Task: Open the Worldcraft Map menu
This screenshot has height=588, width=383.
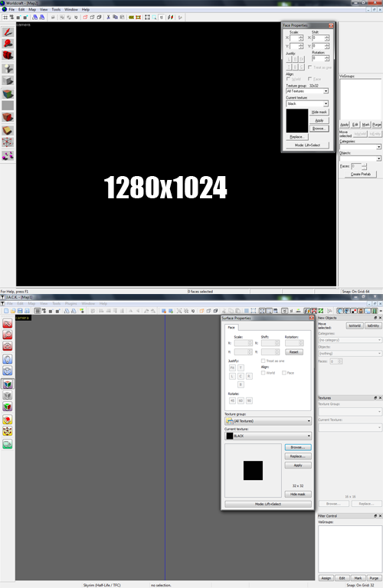Action: point(32,9)
